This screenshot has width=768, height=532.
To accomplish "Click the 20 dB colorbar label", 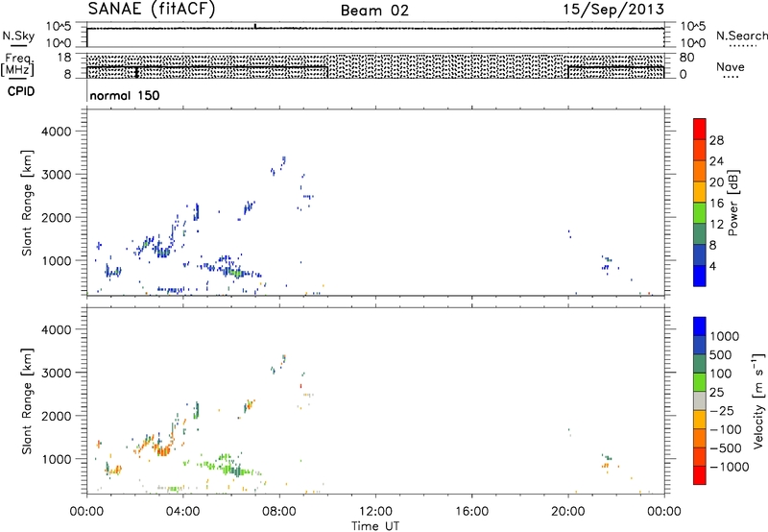I will tap(716, 182).
